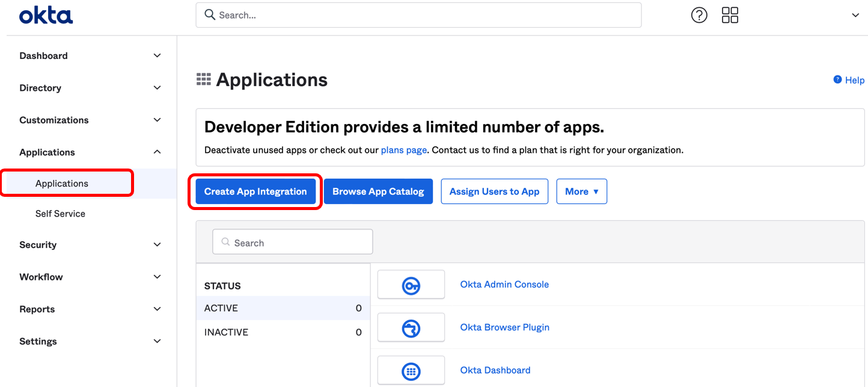Click the Okta Browser Plugin app icon

(x=411, y=328)
